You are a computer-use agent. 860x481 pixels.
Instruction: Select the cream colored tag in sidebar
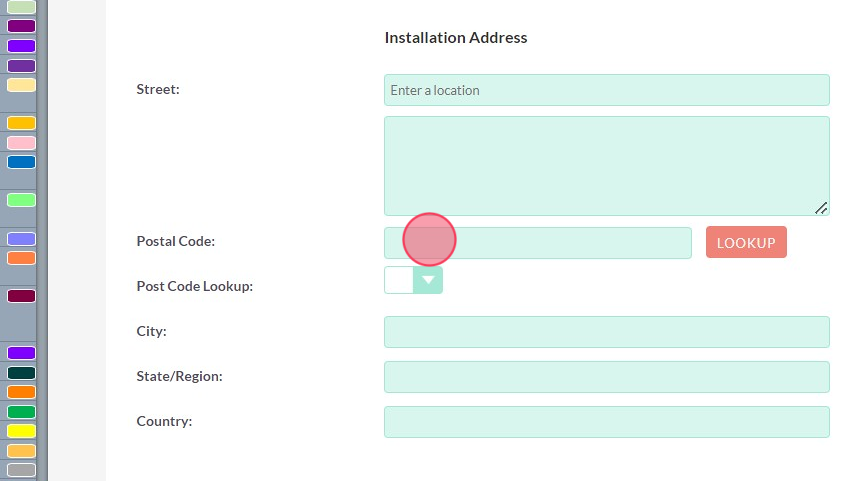click(x=21, y=85)
